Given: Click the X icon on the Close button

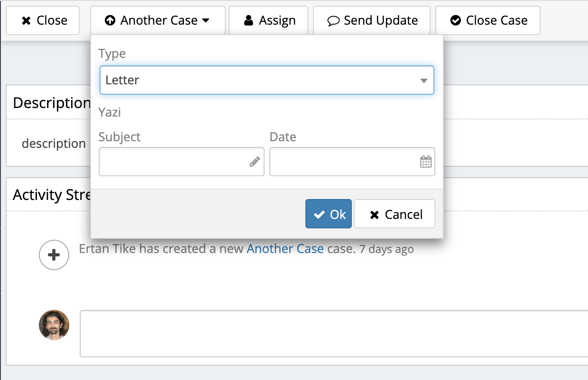Looking at the screenshot, I should pos(27,21).
